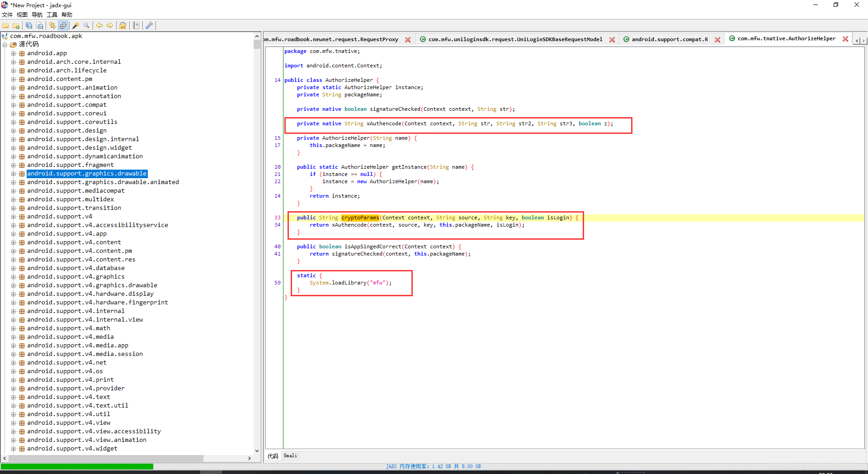Screen dimensions: 868x474
Task: Click the loadLibrary("mfw") code line
Action: point(350,283)
